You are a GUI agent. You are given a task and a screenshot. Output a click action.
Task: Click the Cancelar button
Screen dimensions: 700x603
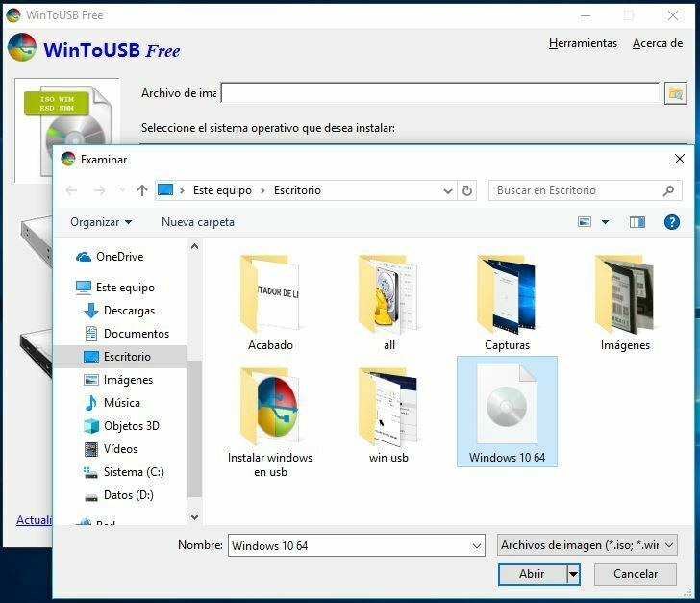[x=635, y=574]
